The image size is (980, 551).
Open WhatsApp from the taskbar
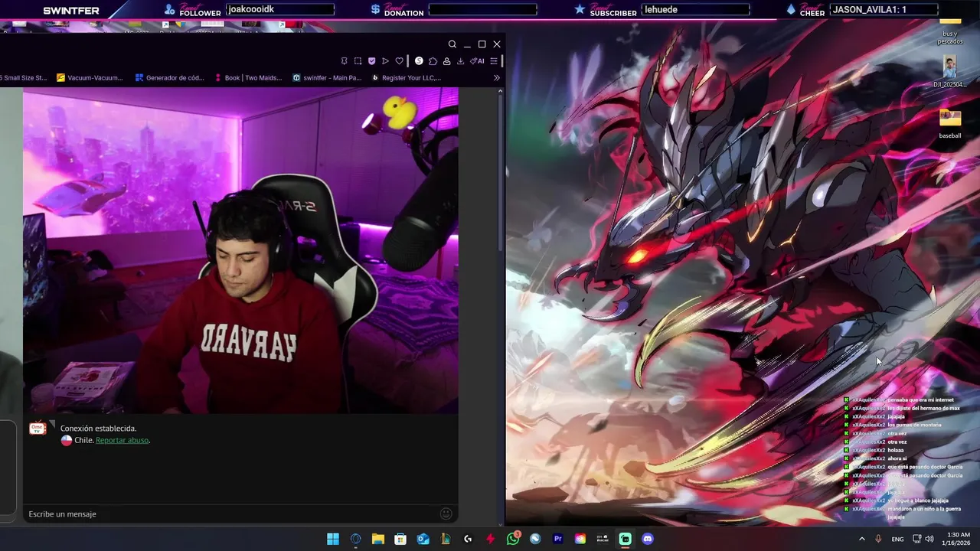(x=513, y=539)
